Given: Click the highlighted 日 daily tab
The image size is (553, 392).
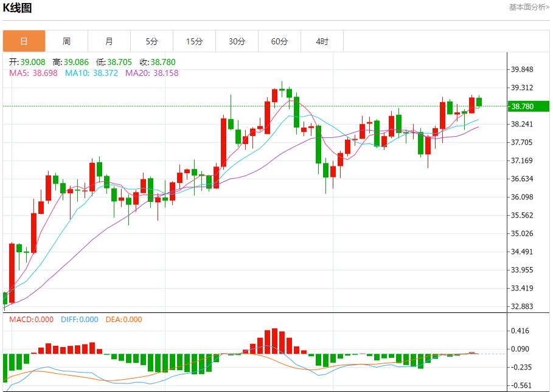Looking at the screenshot, I should (24, 41).
